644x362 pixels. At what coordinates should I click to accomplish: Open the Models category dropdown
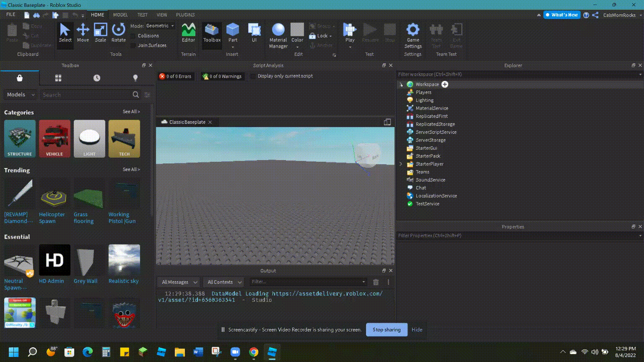20,94
